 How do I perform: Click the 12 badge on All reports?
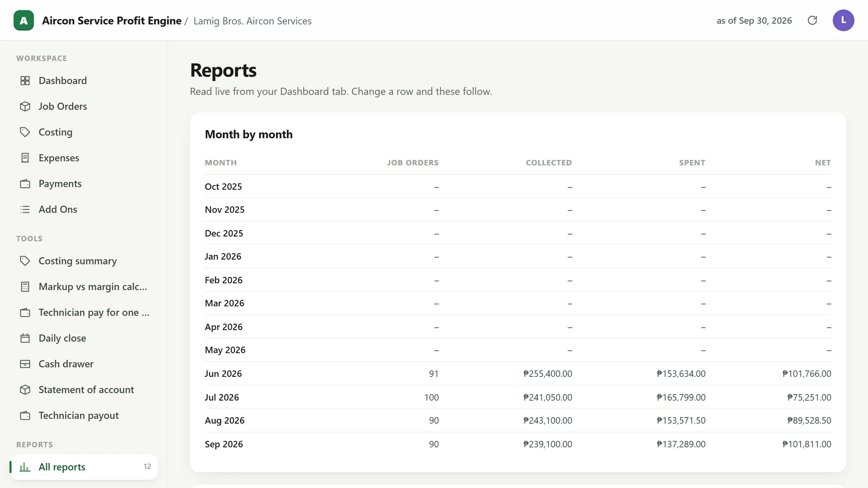coord(147,467)
